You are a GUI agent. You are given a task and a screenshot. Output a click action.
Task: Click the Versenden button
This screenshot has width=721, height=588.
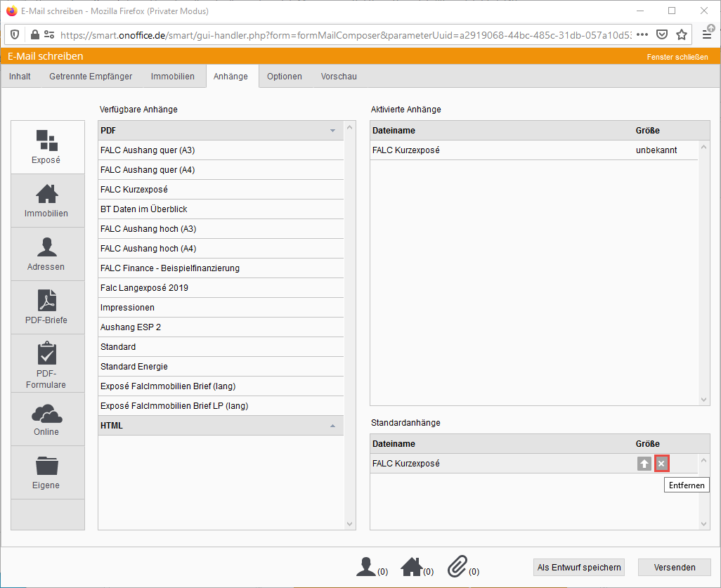tap(674, 567)
